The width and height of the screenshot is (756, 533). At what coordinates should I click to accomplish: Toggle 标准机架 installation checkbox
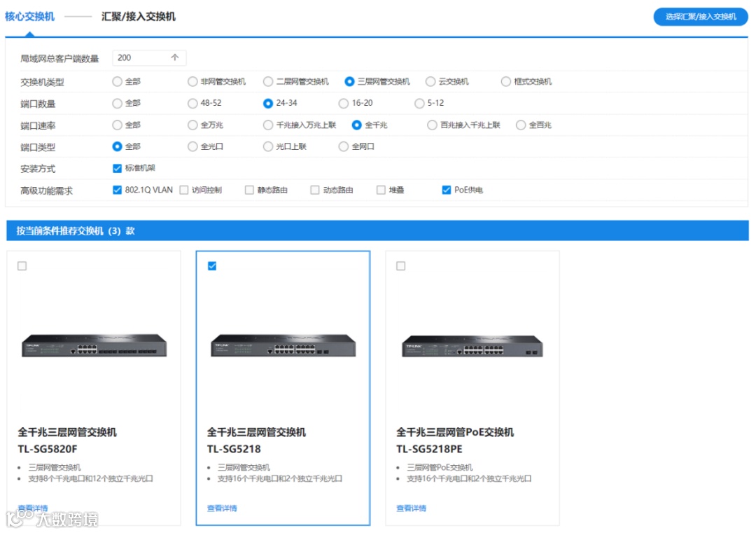click(117, 168)
